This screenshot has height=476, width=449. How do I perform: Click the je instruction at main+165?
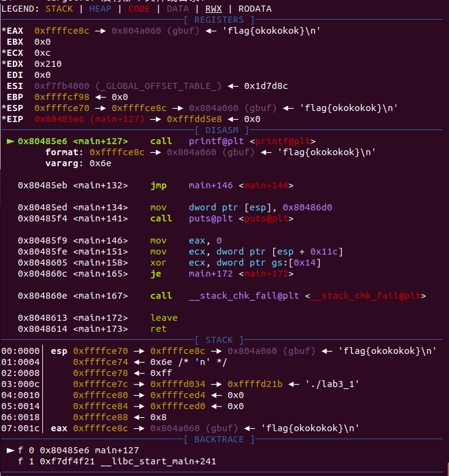coord(156,274)
